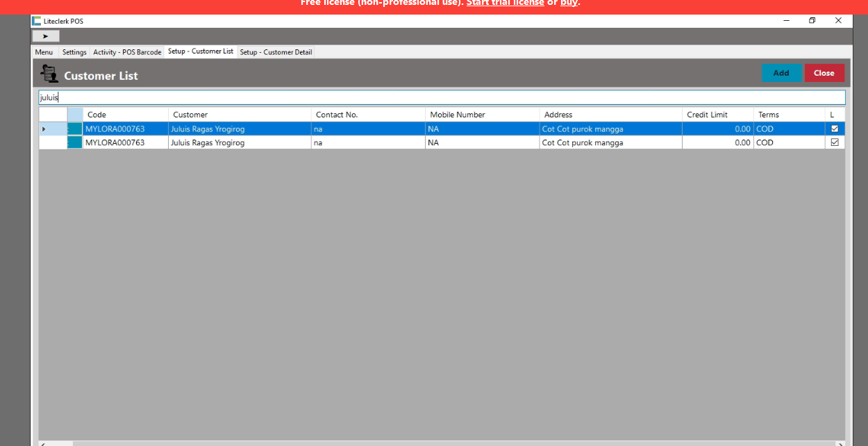Image resolution: width=868 pixels, height=446 pixels.
Task: Click the customer search field containing juluis
Action: (x=442, y=97)
